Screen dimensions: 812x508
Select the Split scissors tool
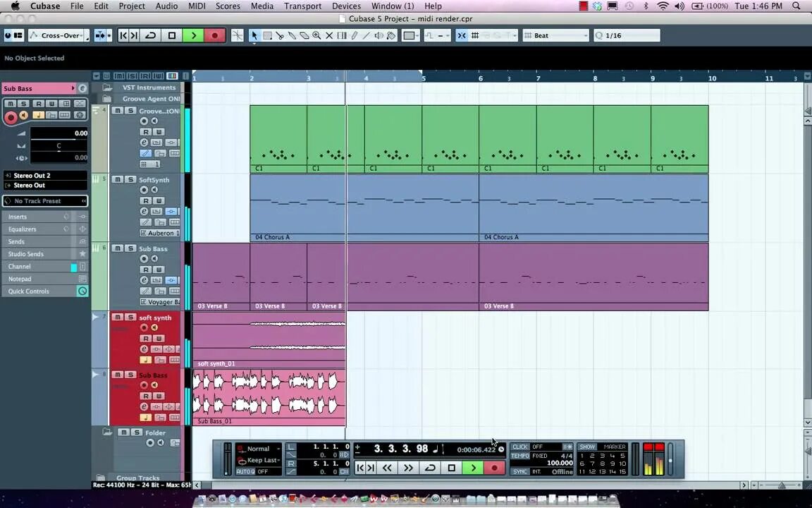click(280, 35)
